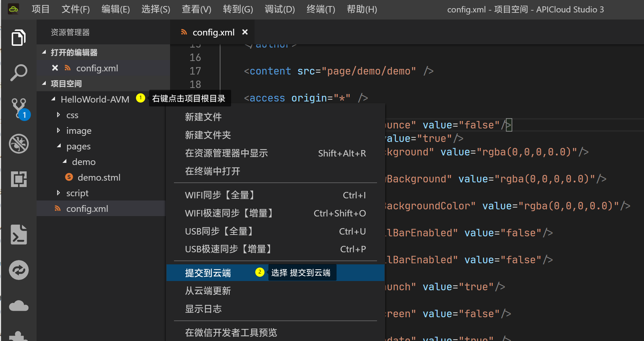Open Source Control icon with badge 1

[x=20, y=109]
